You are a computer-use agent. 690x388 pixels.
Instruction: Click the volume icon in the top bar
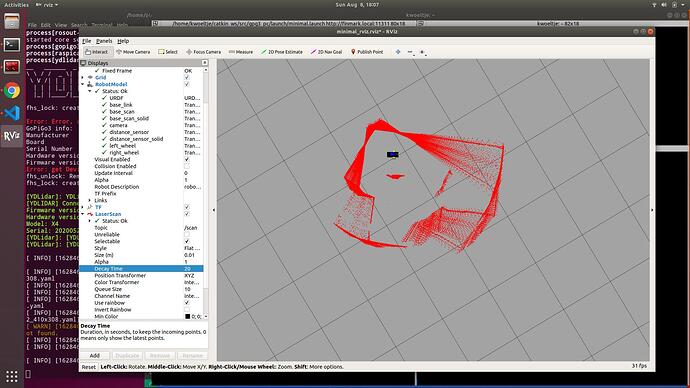pos(664,4)
